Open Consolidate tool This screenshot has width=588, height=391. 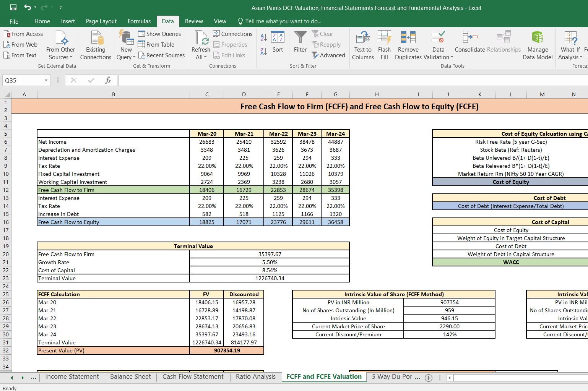coord(470,42)
